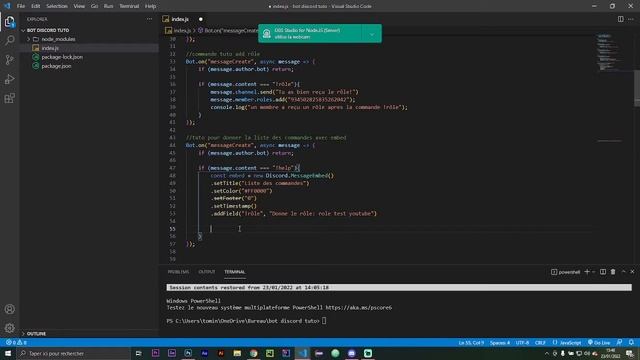The width and height of the screenshot is (640, 360).
Task: Open File Explorer from the taskbar
Action: point(237,353)
